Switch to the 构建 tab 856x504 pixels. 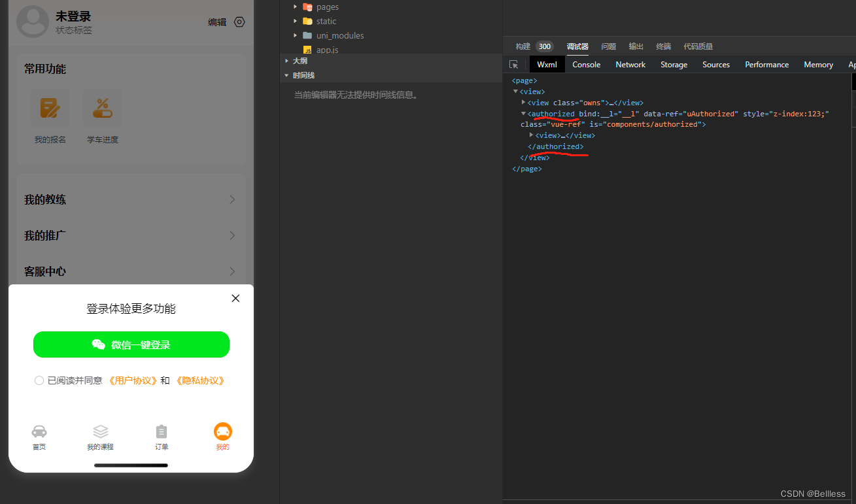(x=523, y=46)
